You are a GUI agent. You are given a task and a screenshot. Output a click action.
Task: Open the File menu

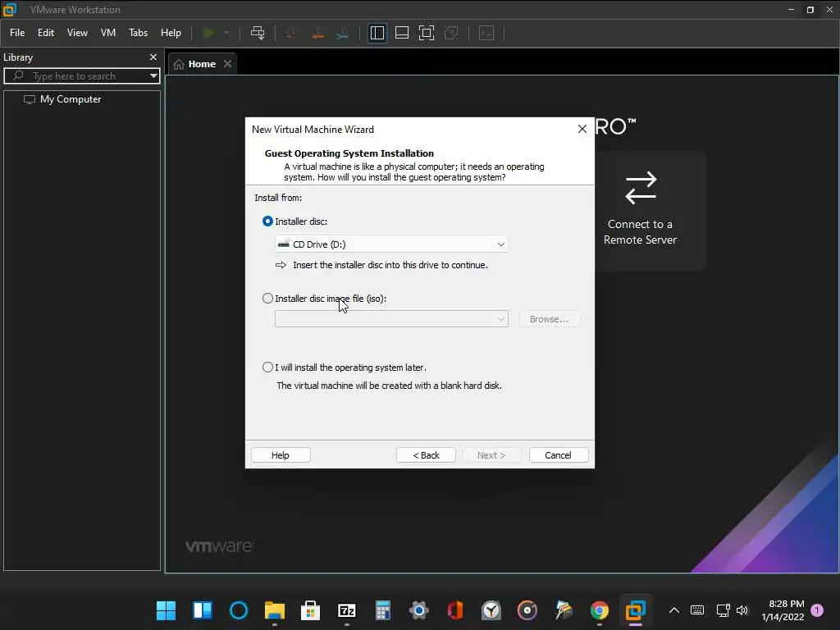pyautogui.click(x=17, y=33)
